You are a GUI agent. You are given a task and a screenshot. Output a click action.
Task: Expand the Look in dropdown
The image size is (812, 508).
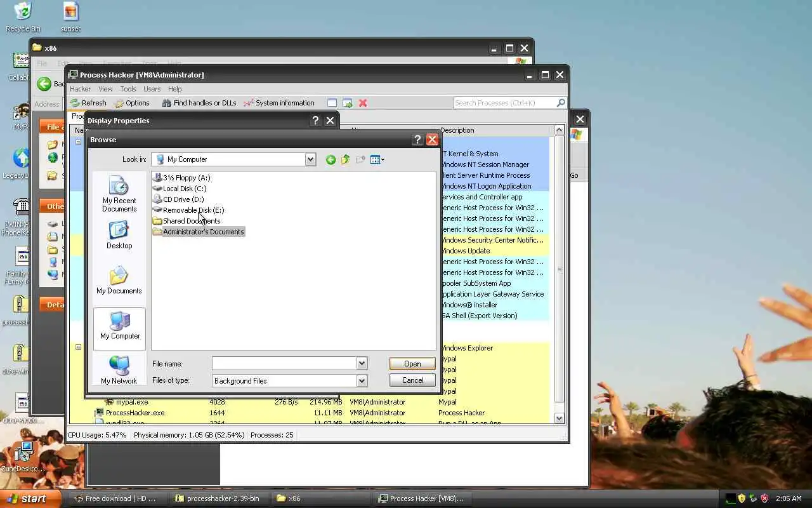coord(310,159)
